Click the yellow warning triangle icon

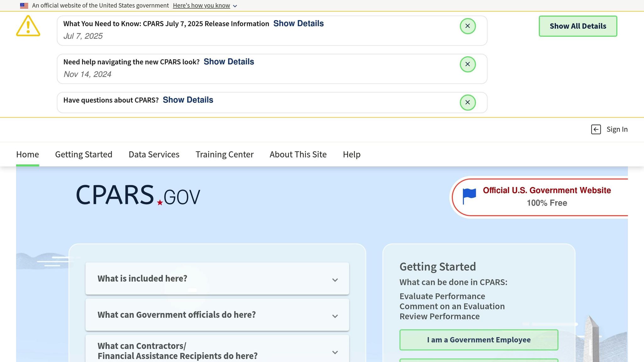click(28, 26)
